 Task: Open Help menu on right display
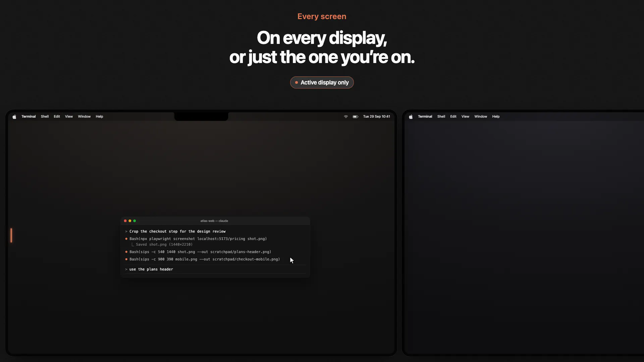tap(496, 117)
